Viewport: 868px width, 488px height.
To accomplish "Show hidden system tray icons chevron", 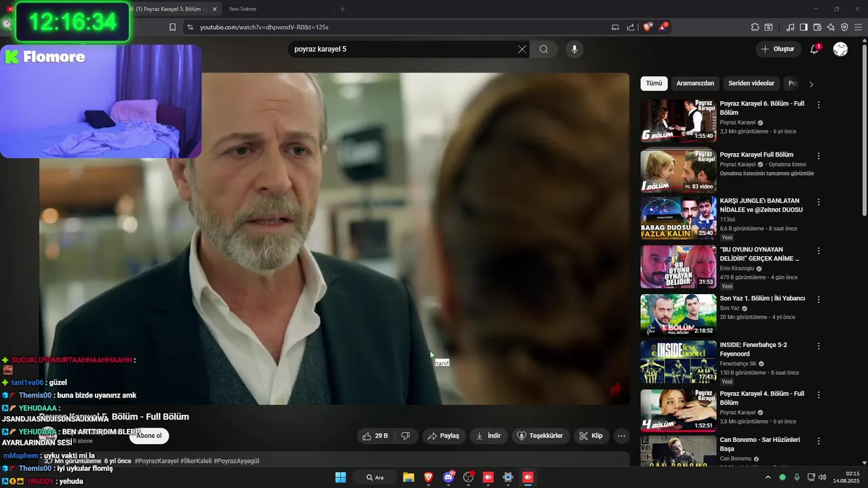I will (x=768, y=477).
